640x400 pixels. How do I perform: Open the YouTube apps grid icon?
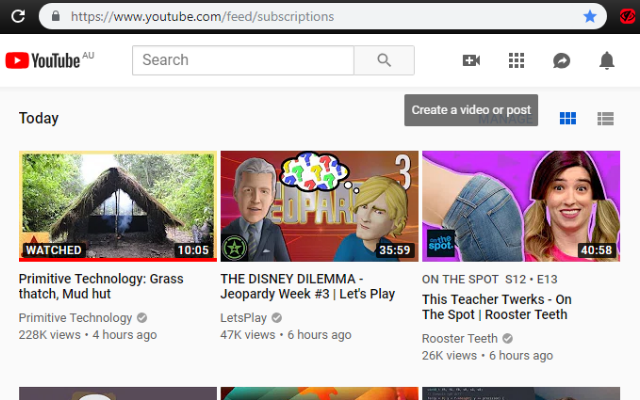click(516, 60)
